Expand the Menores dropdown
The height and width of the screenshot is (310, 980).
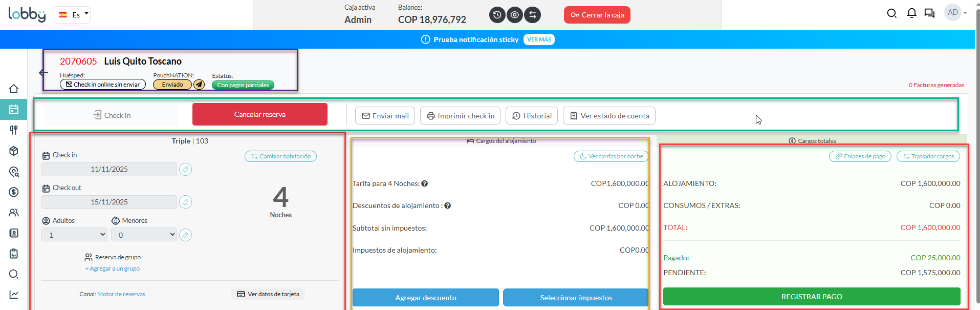[144, 235]
